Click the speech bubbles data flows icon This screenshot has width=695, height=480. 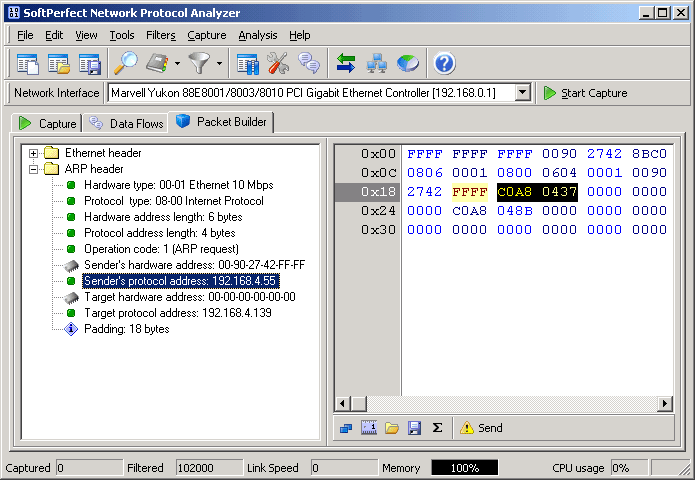coord(309,63)
